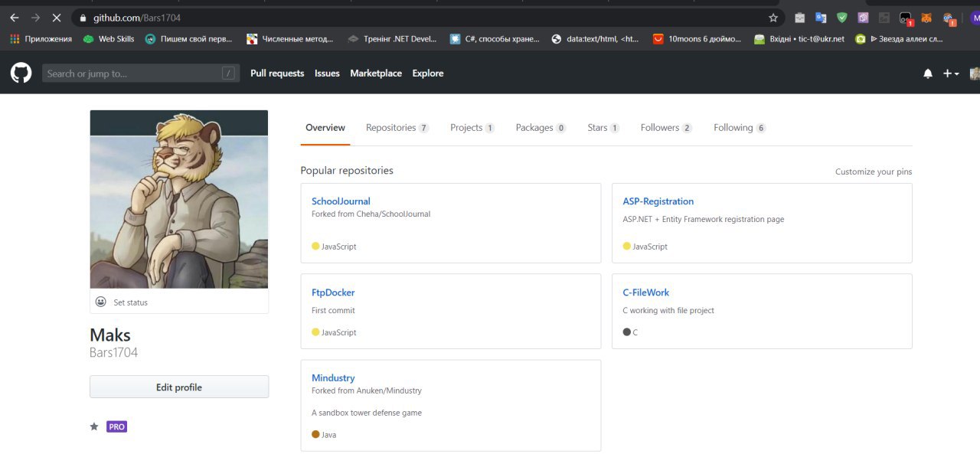Open the green shield AdGuard extension
The image size is (980, 464).
pos(842,18)
